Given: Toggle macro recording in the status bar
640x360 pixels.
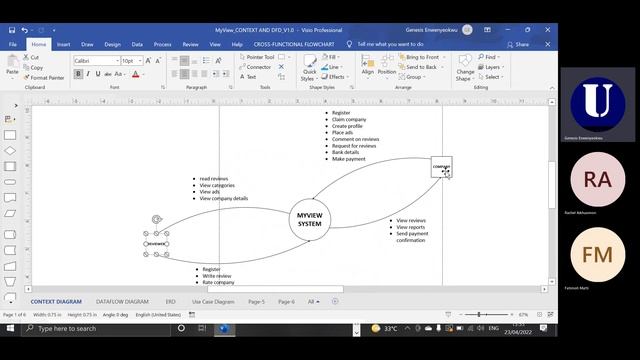Looking at the screenshot, I should tap(192, 315).
